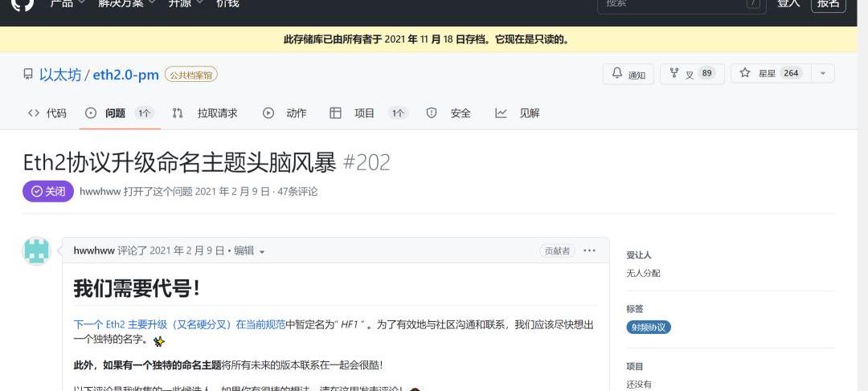This screenshot has width=868, height=391.
Task: Open the 2021 年 2 月 9 日 comment timestamp
Action: click(x=187, y=250)
